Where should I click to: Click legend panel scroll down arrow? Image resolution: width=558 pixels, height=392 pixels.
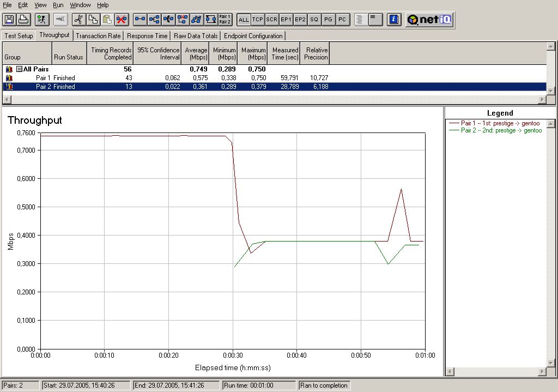(x=550, y=363)
